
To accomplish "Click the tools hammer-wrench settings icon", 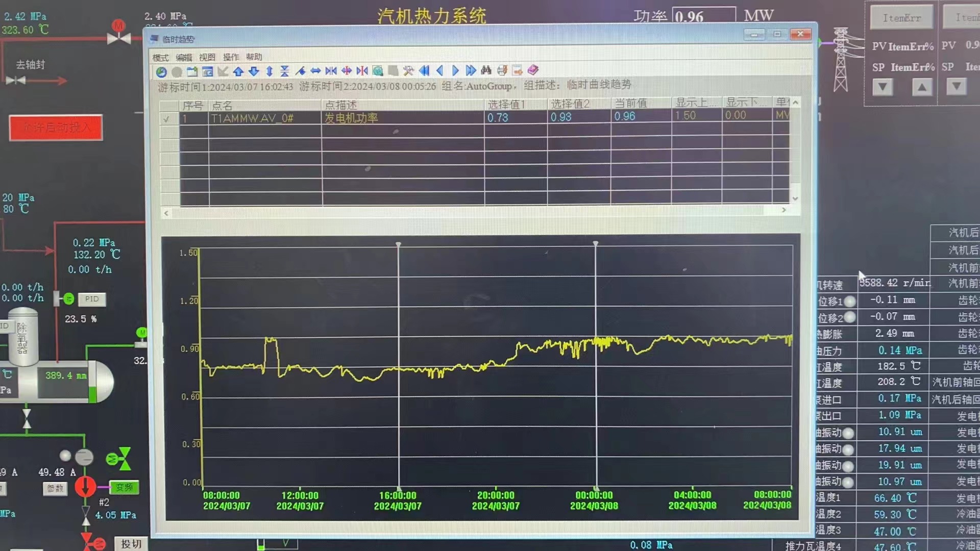I will point(408,71).
